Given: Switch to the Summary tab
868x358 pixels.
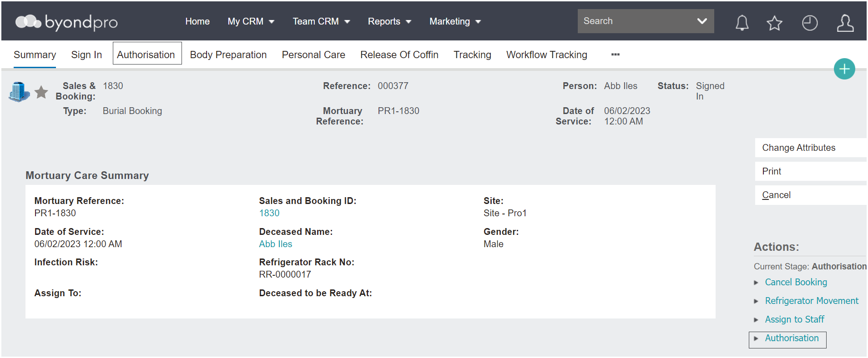Looking at the screenshot, I should [x=35, y=55].
